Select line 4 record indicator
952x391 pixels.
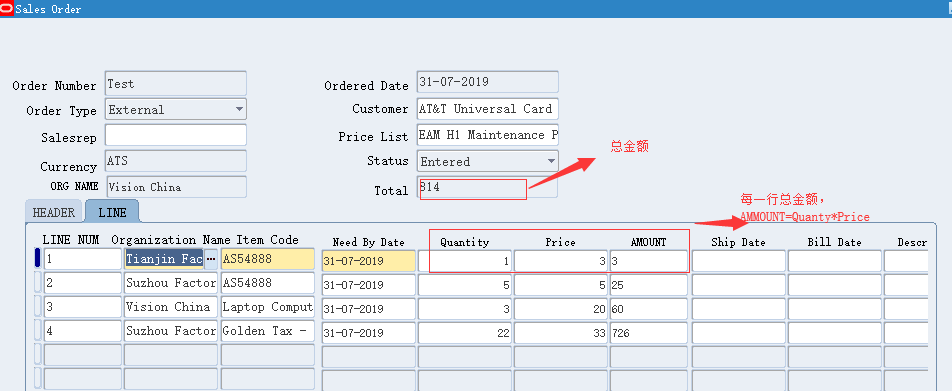click(x=38, y=331)
